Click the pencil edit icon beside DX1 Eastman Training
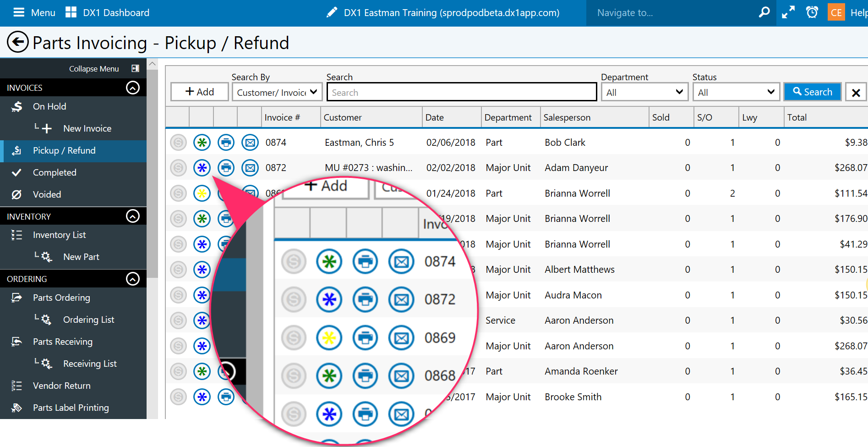 332,12
